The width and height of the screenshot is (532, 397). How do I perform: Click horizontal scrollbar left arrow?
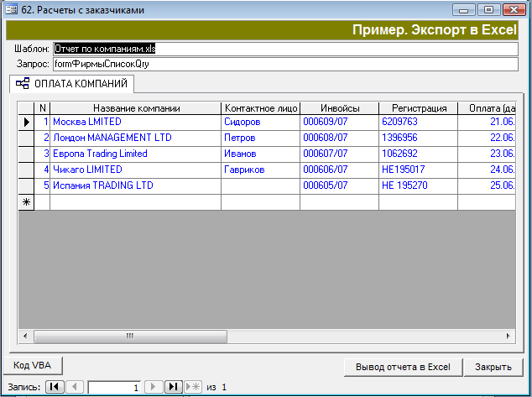click(26, 336)
